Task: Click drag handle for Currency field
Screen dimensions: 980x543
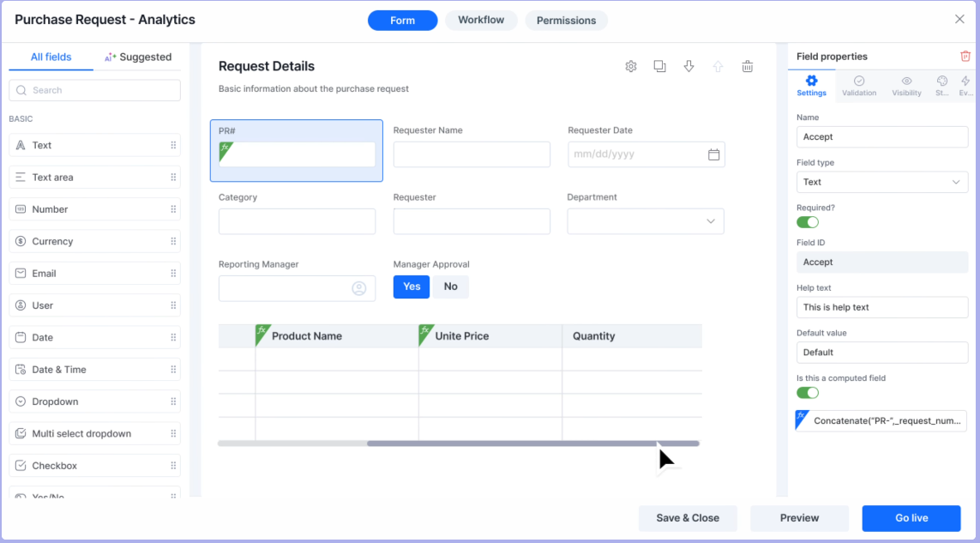Action: pyautogui.click(x=173, y=241)
